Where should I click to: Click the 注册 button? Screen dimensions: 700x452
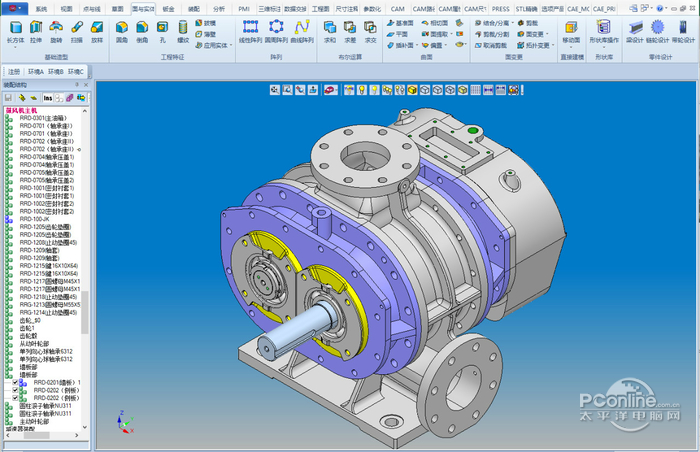pyautogui.click(x=13, y=72)
